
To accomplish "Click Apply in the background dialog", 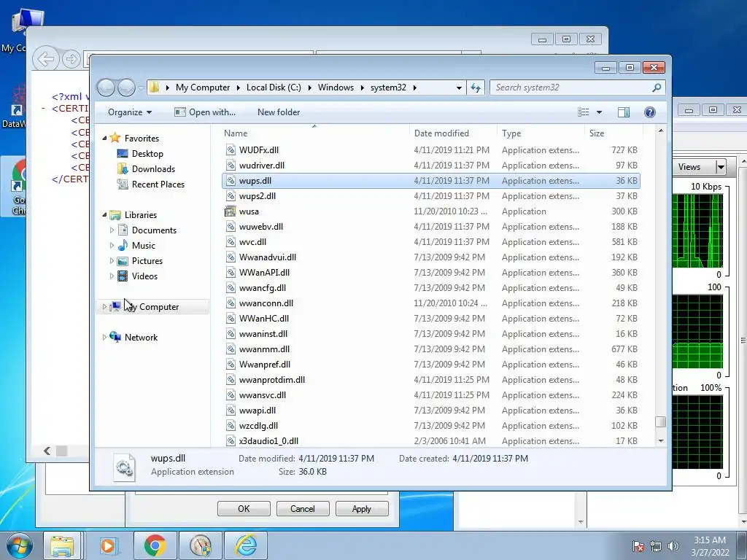I will tap(362, 508).
